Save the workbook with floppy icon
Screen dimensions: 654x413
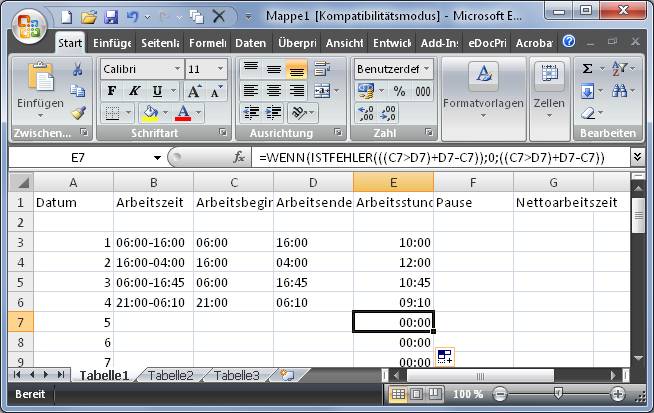point(111,18)
